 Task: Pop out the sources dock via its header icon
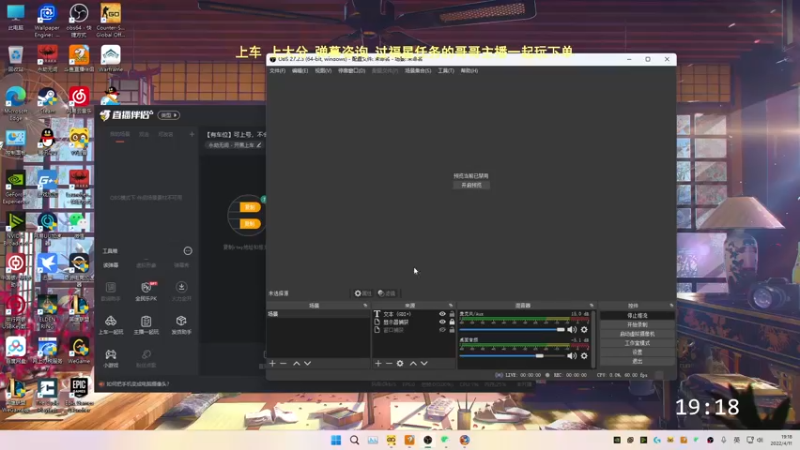click(x=451, y=306)
